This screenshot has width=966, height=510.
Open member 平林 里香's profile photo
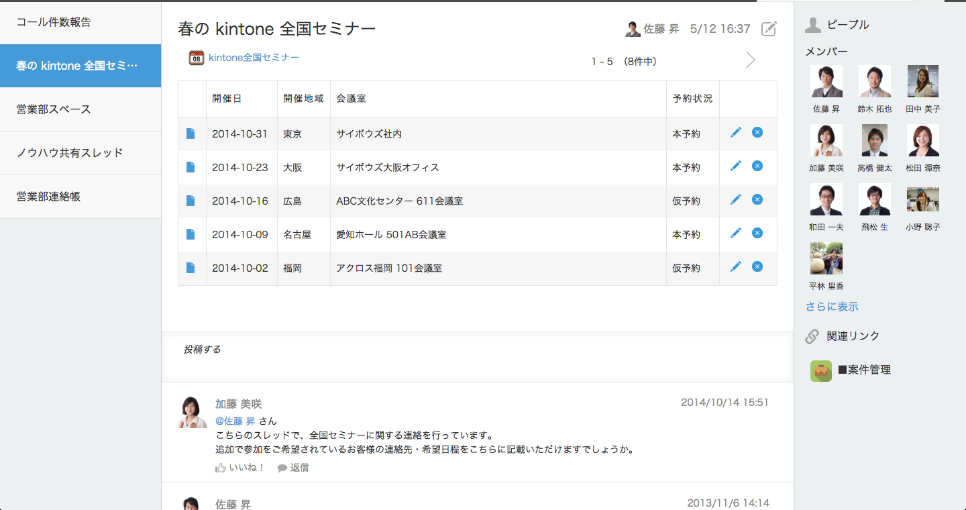click(x=826, y=259)
